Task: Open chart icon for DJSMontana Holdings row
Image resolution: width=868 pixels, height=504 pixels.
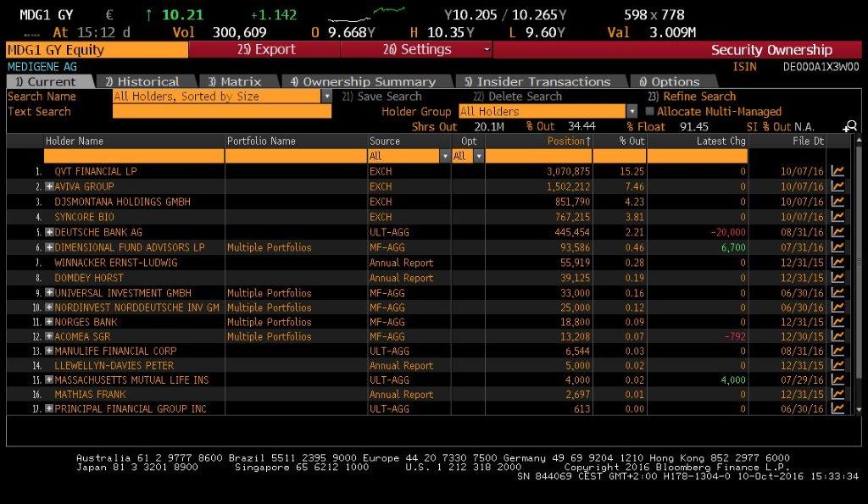Action: click(x=837, y=202)
